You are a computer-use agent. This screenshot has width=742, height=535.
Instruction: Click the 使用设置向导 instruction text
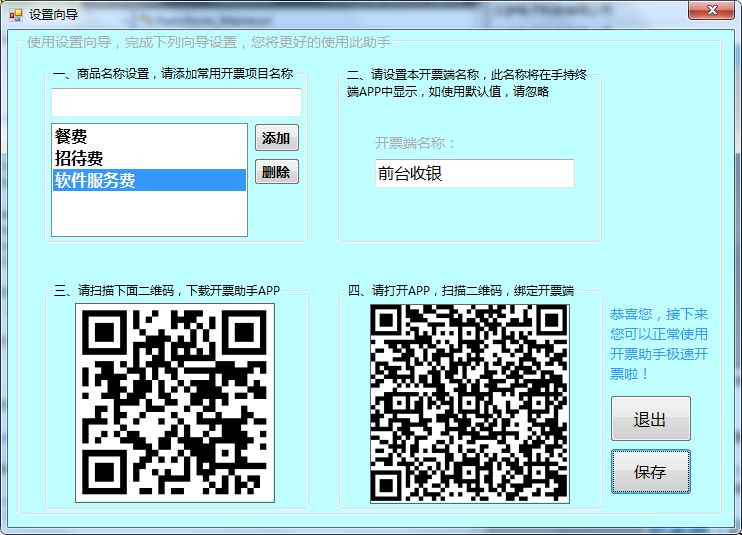(x=209, y=42)
